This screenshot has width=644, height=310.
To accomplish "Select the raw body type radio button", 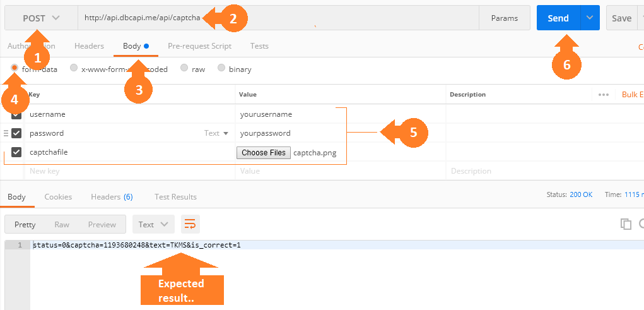I will (x=184, y=68).
